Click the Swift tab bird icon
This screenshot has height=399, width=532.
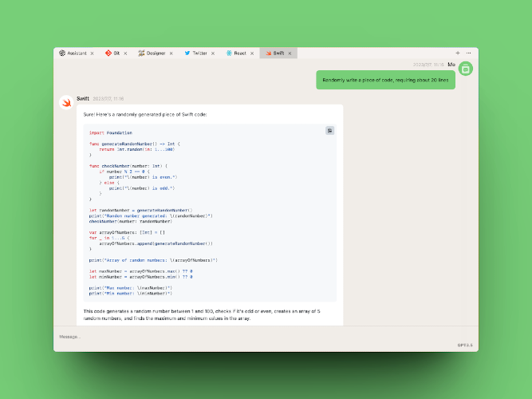268,53
